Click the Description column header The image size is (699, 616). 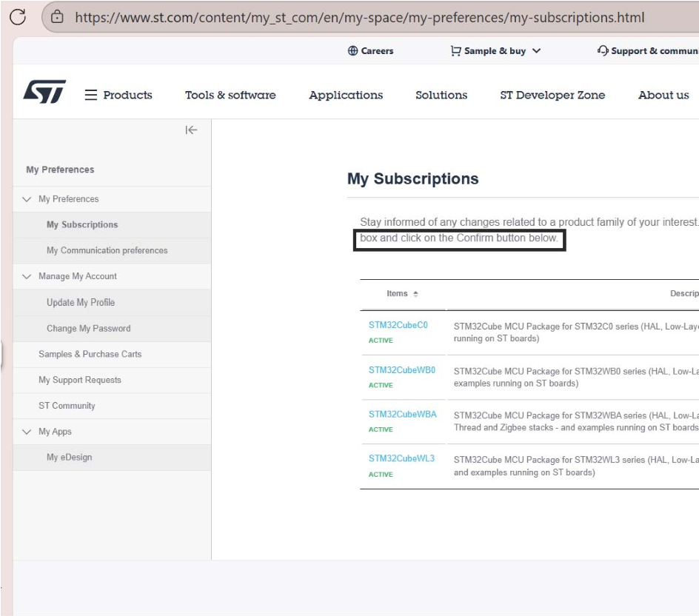point(684,294)
